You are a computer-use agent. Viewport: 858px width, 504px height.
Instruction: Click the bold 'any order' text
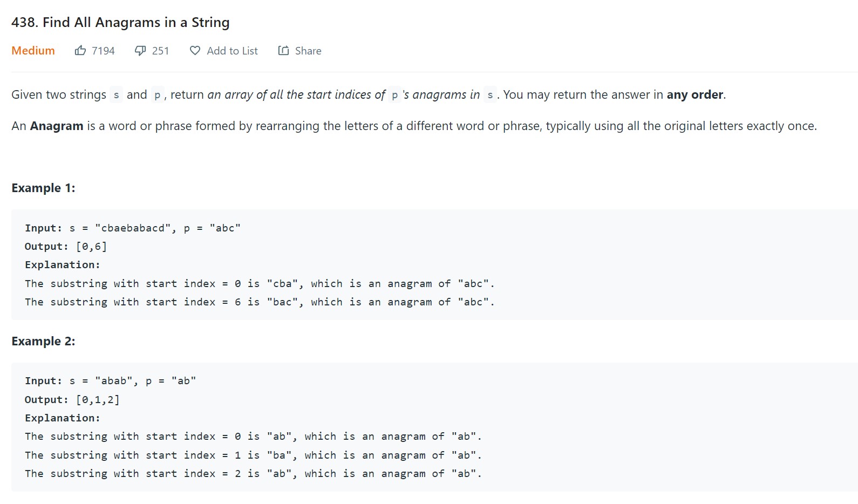pyautogui.click(x=694, y=94)
